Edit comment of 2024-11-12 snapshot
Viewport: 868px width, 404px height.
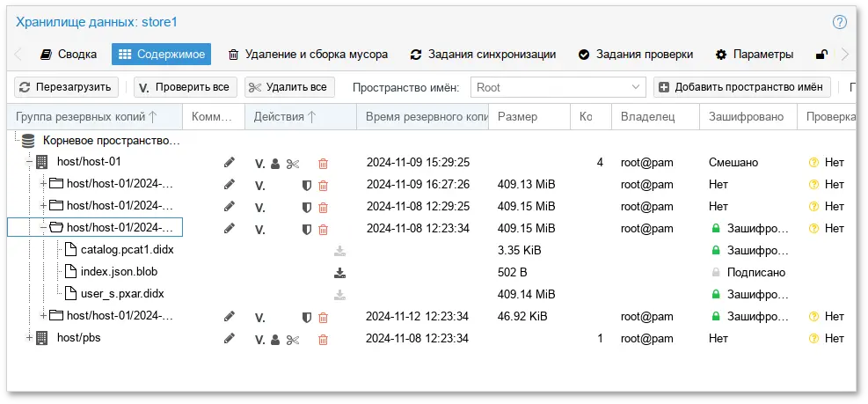click(x=230, y=317)
